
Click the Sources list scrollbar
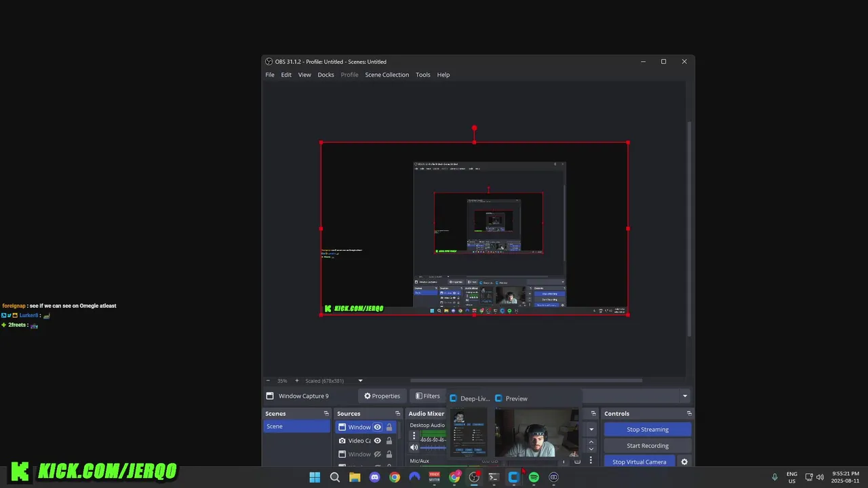tap(401, 432)
